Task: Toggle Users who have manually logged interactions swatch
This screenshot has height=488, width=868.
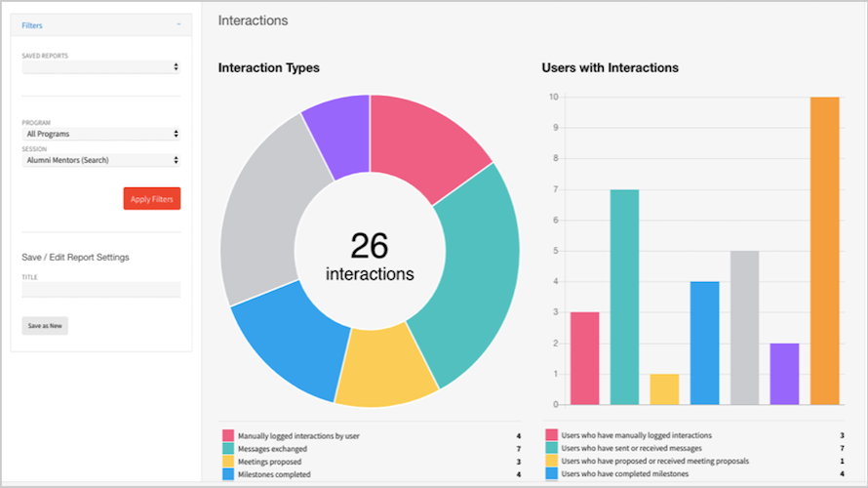Action: (x=551, y=435)
